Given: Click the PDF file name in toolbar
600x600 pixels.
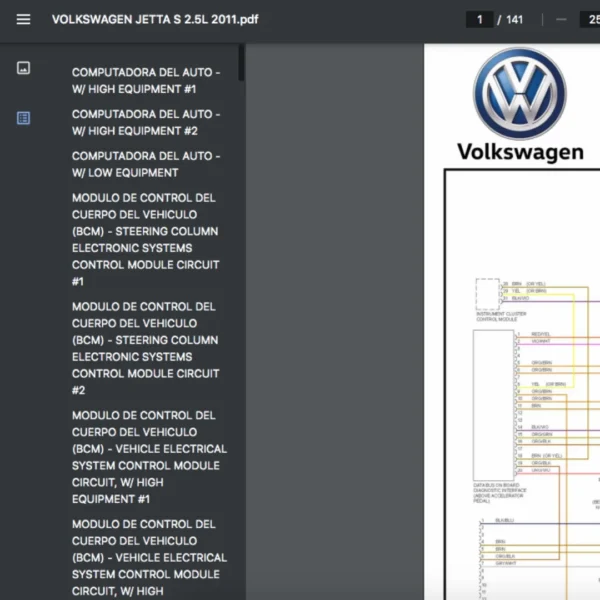Looking at the screenshot, I should click(155, 20).
